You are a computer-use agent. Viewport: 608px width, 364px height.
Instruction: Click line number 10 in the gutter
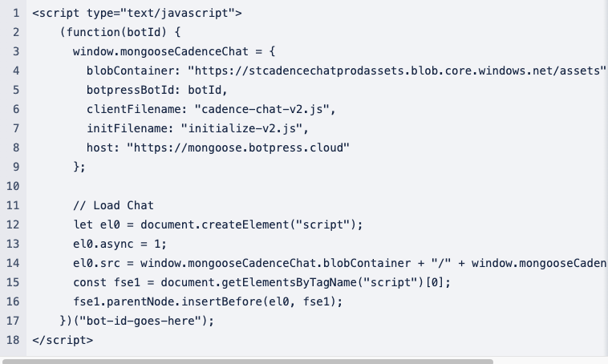click(12, 186)
